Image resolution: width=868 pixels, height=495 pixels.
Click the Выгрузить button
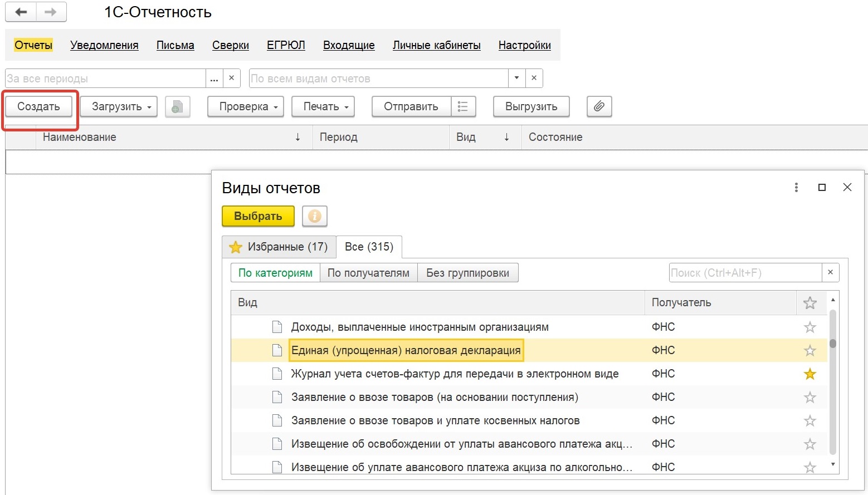point(531,106)
